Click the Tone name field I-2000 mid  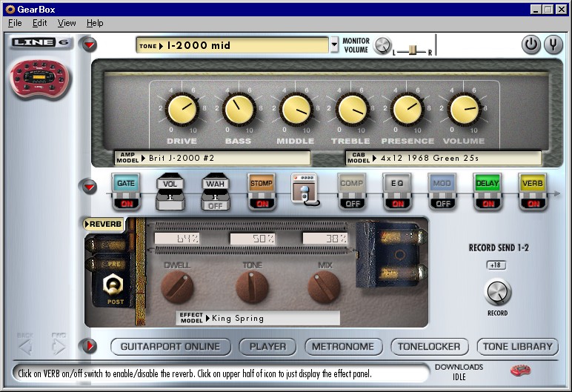click(233, 45)
